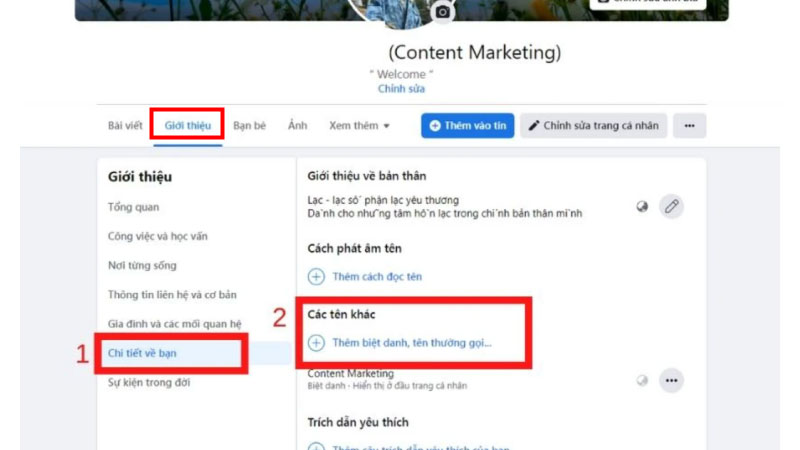Click Chỉnh sửa trang cá nhân button
The image size is (800, 450).
pos(594,126)
